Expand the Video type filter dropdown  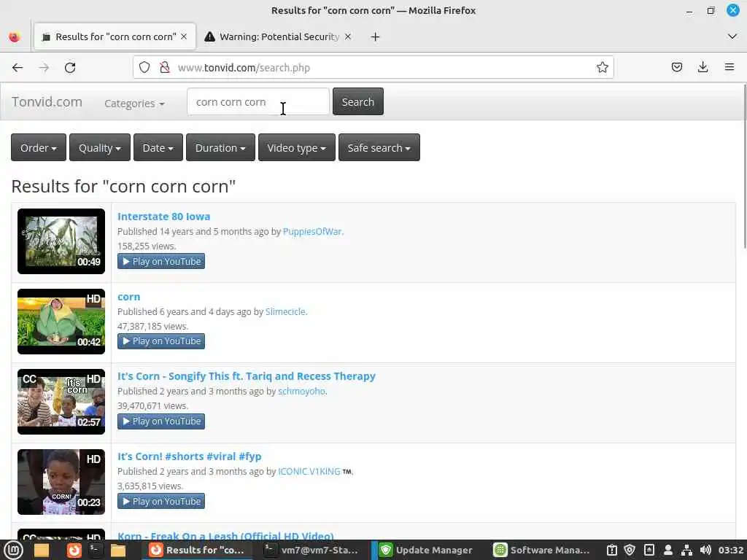[297, 147]
